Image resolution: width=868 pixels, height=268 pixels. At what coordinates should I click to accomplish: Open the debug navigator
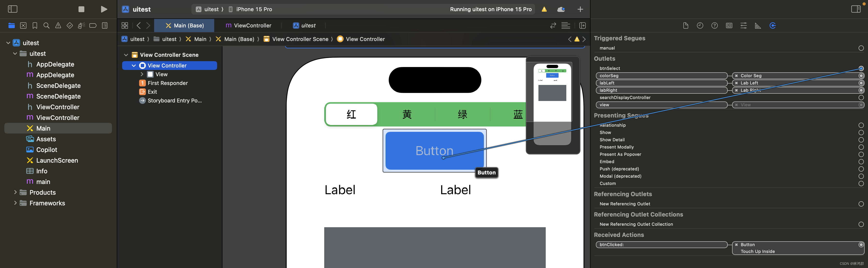81,26
